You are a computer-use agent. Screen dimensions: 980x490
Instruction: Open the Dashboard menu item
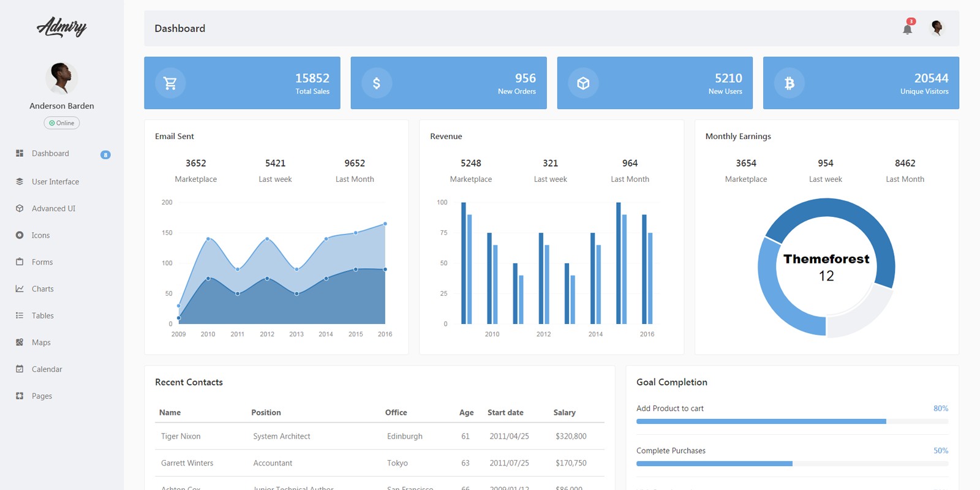click(x=50, y=154)
